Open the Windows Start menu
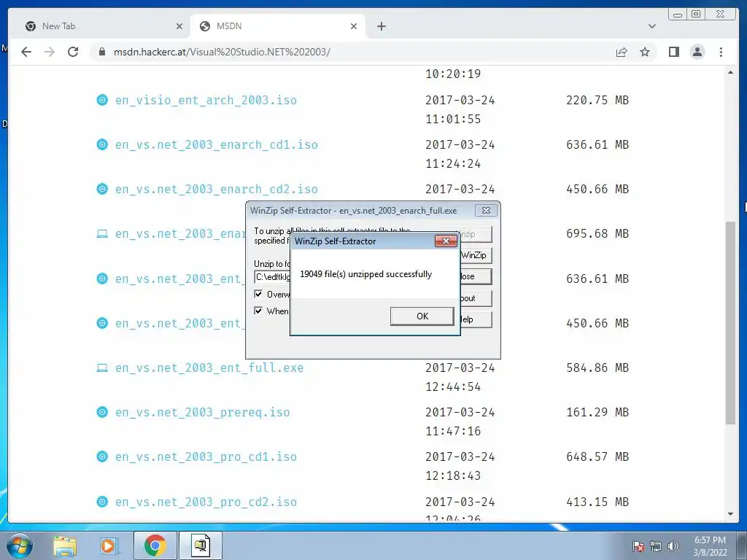 tap(20, 545)
